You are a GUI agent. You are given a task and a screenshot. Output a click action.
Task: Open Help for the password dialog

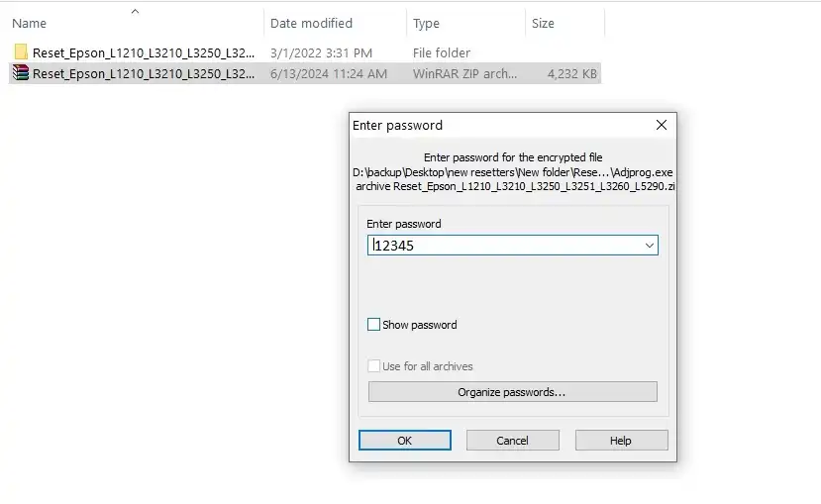point(621,441)
